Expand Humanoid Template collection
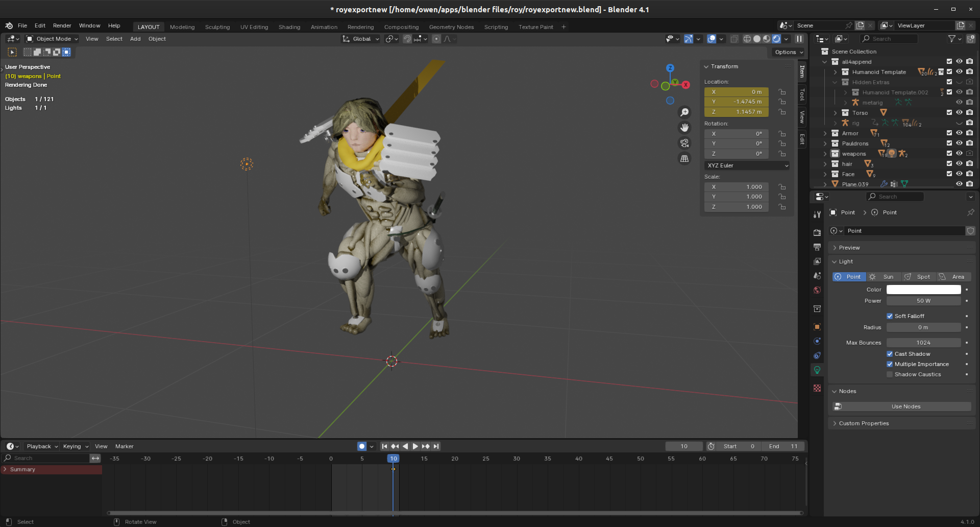 (x=835, y=72)
